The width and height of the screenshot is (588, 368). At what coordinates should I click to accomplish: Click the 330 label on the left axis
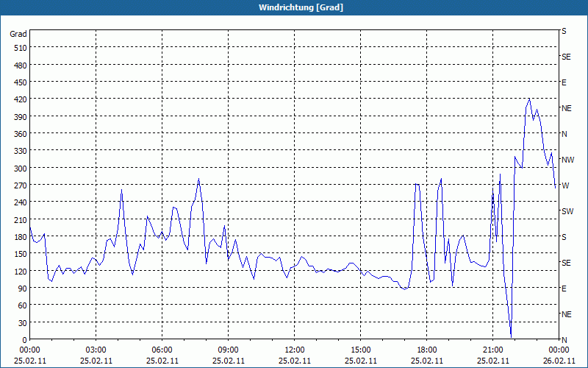(21, 151)
